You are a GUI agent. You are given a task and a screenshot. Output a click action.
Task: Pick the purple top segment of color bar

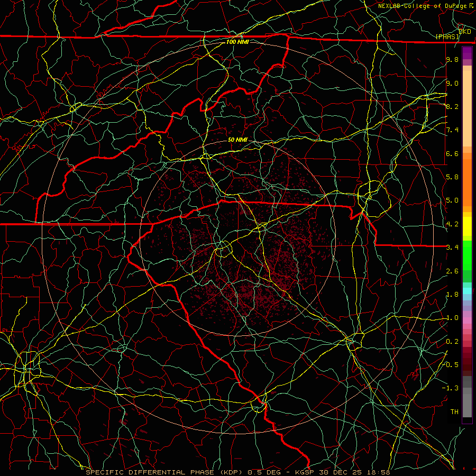tap(467, 53)
